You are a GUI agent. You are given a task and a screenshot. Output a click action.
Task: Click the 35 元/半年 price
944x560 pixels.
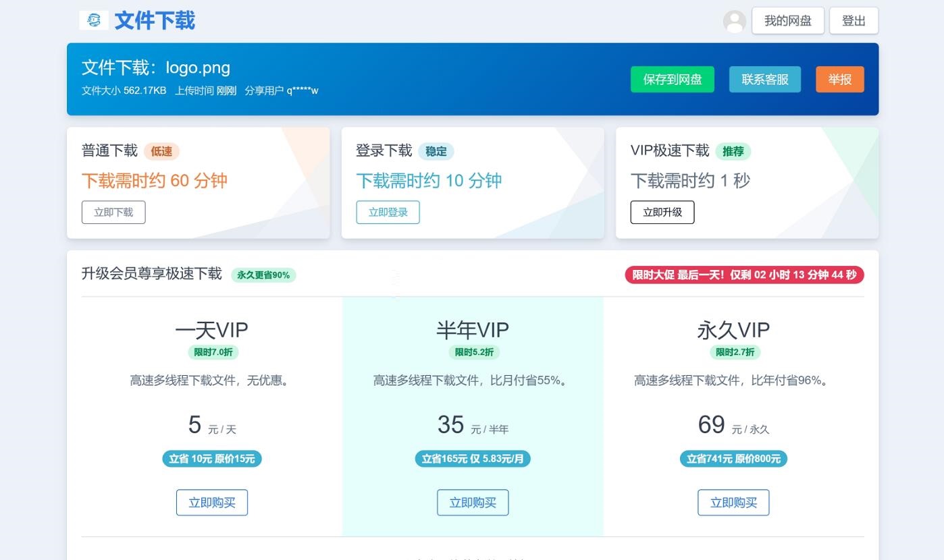[473, 425]
